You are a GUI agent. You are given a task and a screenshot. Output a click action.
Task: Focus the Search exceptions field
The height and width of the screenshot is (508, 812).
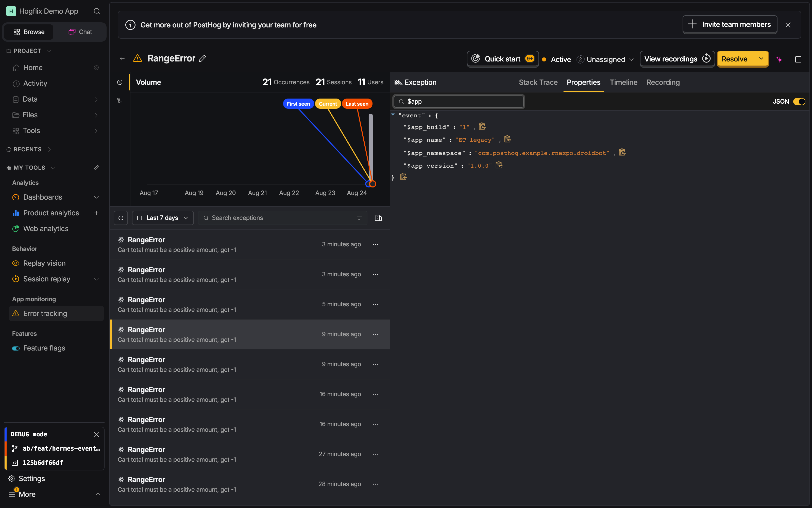pyautogui.click(x=282, y=218)
